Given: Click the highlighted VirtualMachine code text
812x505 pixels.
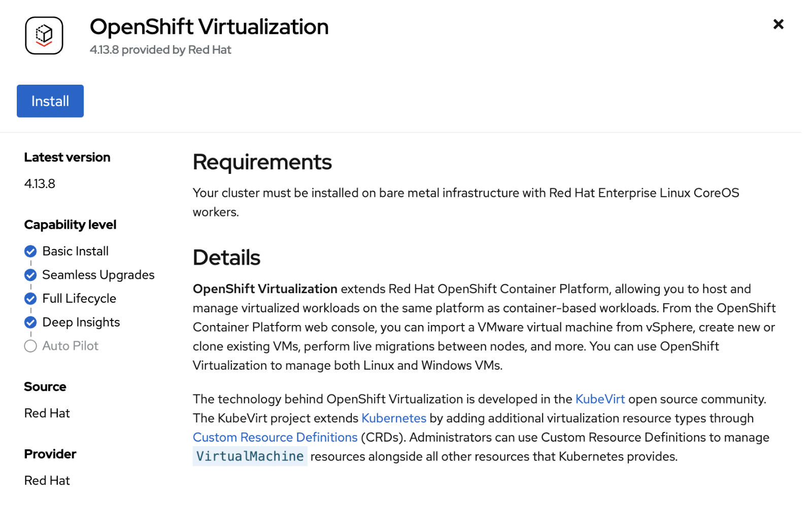Looking at the screenshot, I should click(249, 456).
